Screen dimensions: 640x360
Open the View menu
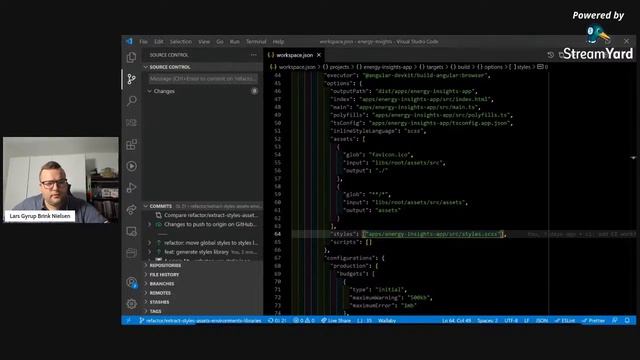pyautogui.click(x=204, y=42)
